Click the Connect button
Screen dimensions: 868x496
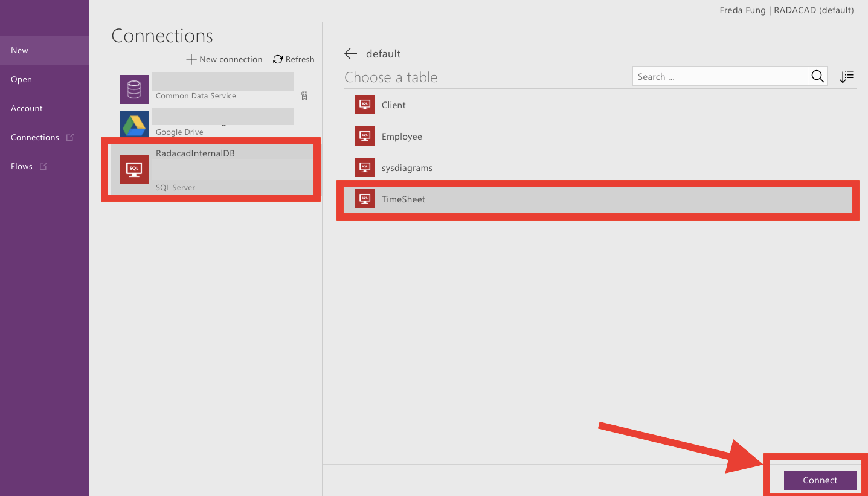click(820, 480)
